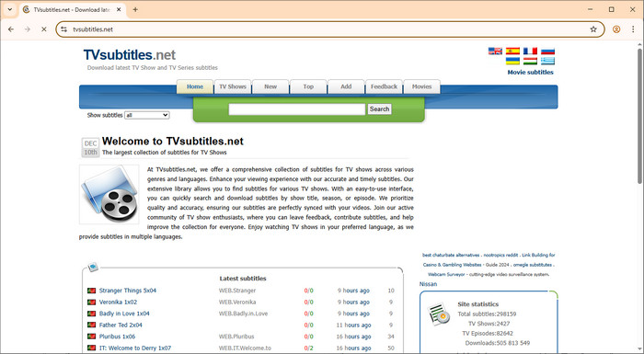Image resolution: width=644 pixels, height=354 pixels.
Task: Click the 'Total subtitles:298159' statistic
Action: pos(487,314)
